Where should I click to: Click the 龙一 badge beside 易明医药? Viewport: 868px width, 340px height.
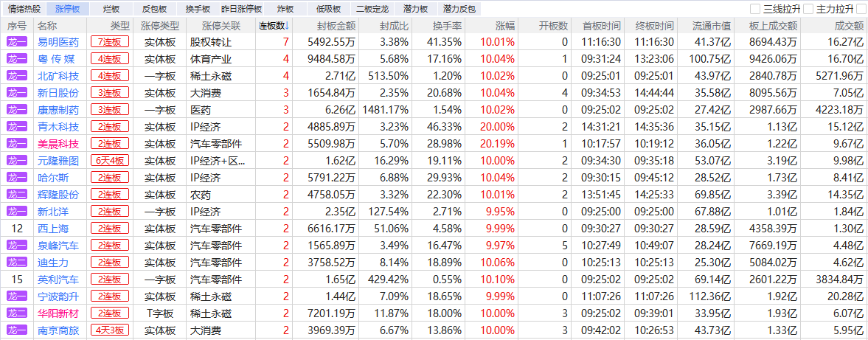pos(17,42)
